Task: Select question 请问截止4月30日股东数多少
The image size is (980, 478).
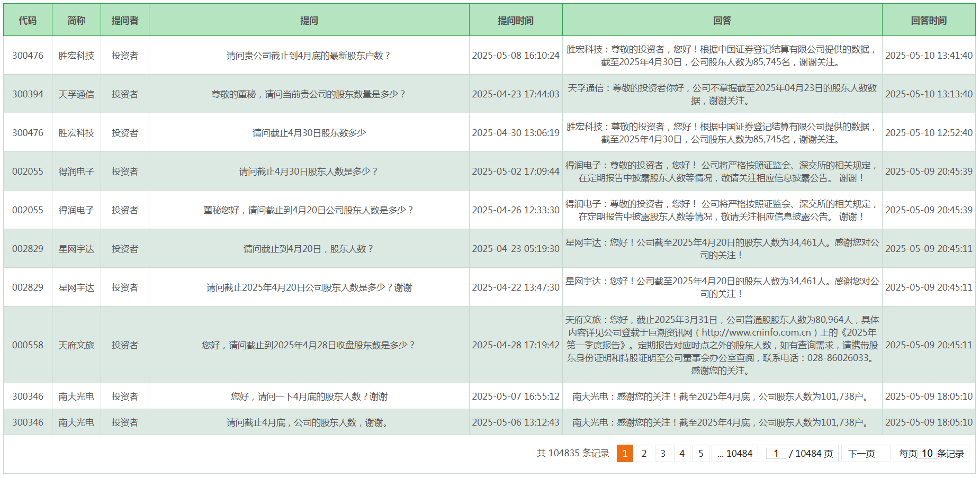Action: [309, 133]
